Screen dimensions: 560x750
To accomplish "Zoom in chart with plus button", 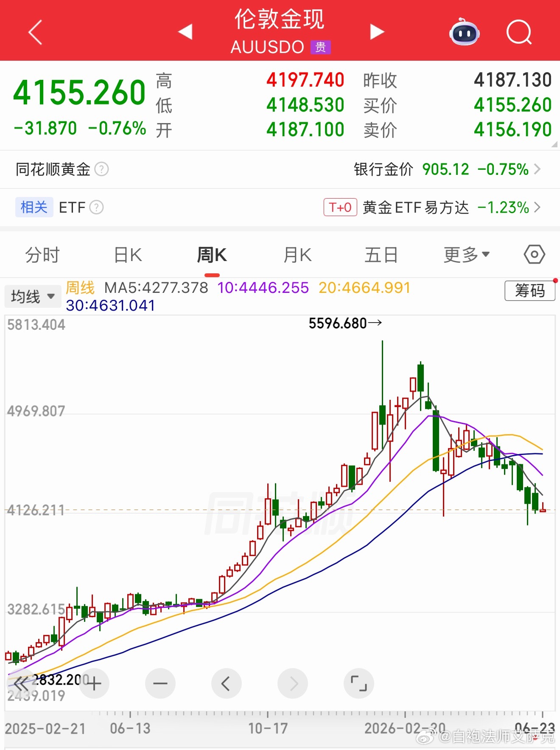I will (94, 683).
